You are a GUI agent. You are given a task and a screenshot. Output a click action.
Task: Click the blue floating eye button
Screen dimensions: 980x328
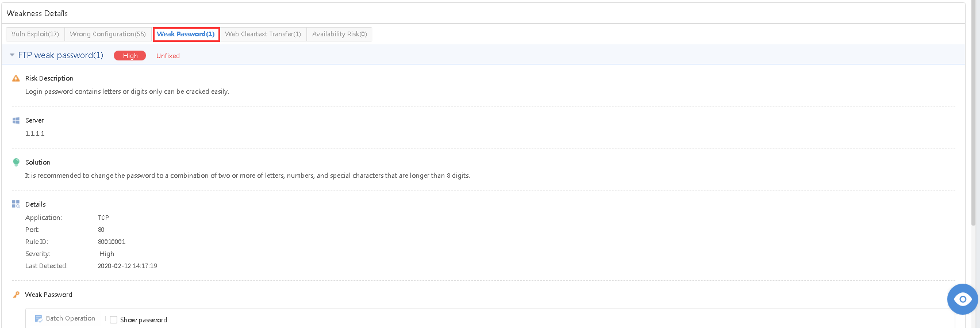pyautogui.click(x=962, y=299)
